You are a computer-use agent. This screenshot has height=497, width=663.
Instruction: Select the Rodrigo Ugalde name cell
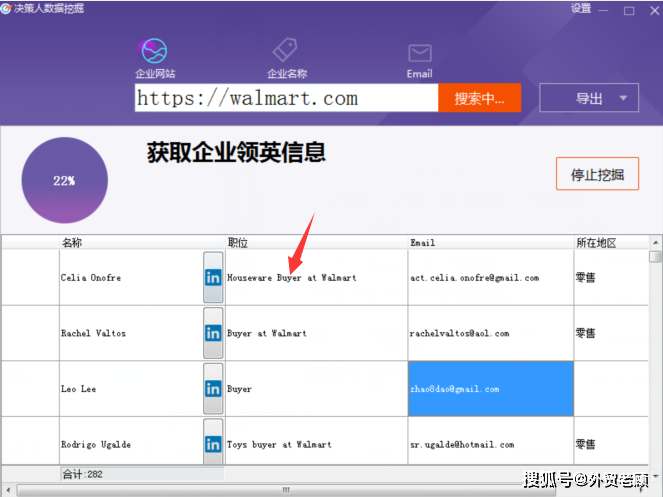(x=131, y=441)
